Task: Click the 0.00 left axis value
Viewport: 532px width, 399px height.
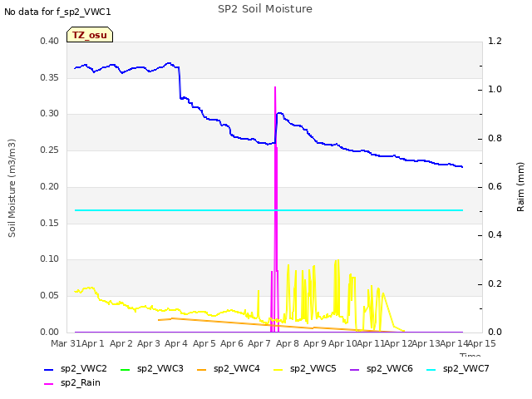Action: [50, 332]
